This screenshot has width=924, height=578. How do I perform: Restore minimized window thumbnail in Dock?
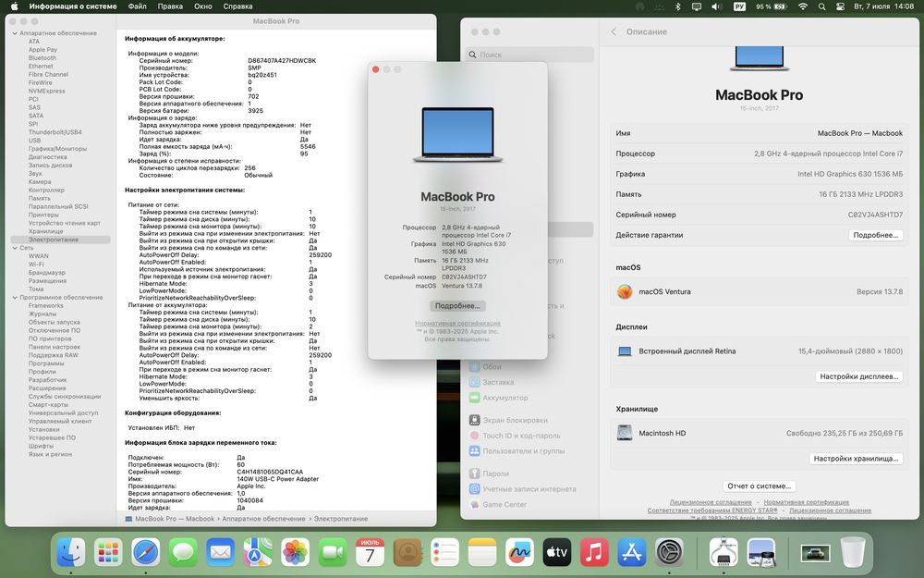[x=816, y=553]
